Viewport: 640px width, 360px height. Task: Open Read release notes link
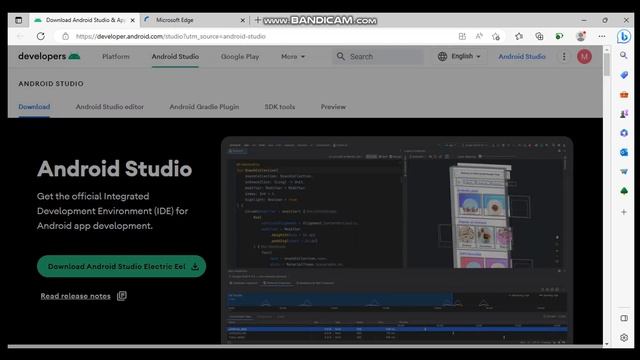76,296
